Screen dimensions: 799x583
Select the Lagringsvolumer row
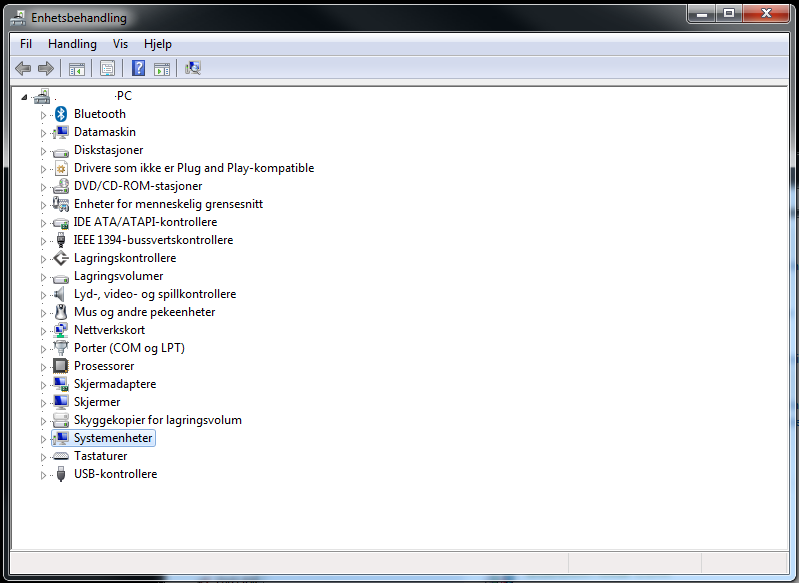[118, 276]
